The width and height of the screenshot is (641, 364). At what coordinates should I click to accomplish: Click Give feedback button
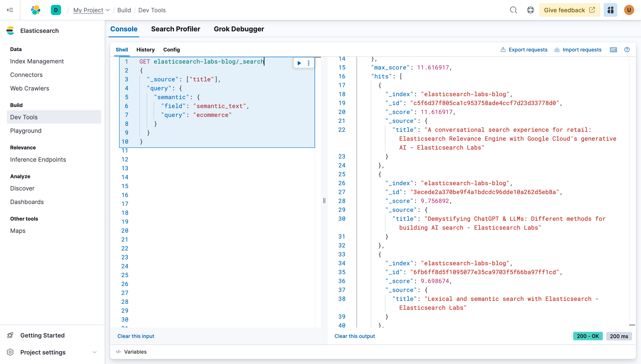pyautogui.click(x=570, y=10)
